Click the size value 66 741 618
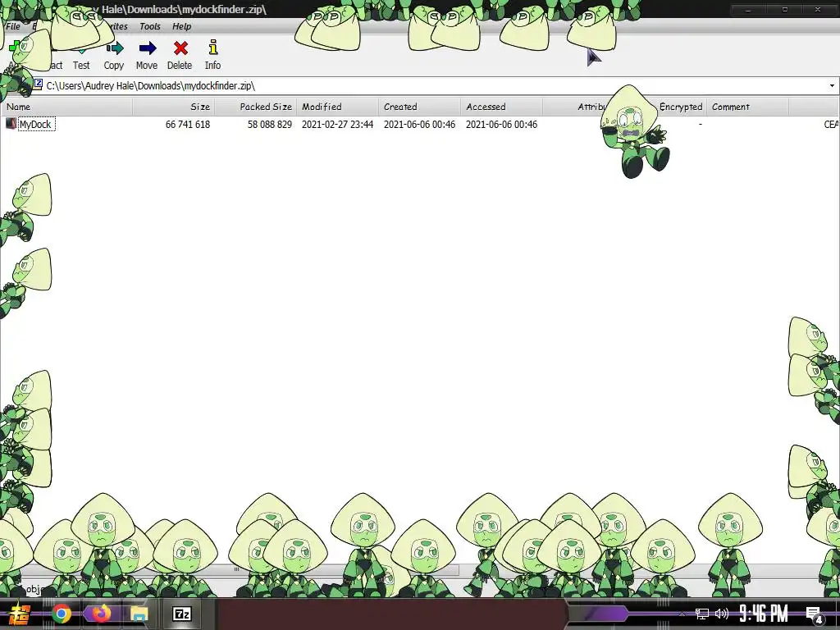840x630 pixels. click(x=188, y=125)
